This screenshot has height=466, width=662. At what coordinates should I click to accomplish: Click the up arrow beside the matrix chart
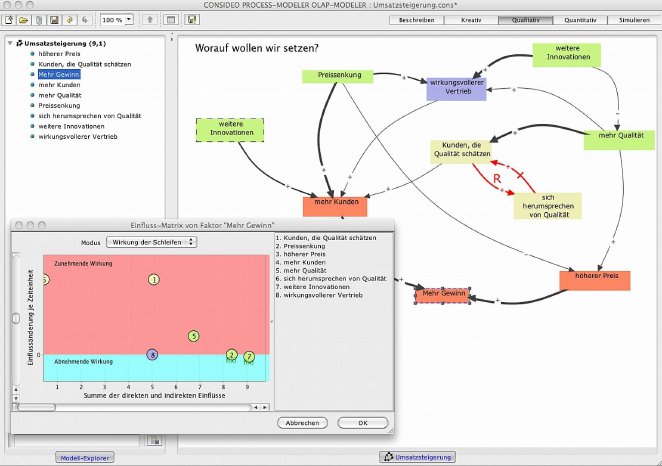tap(16, 390)
